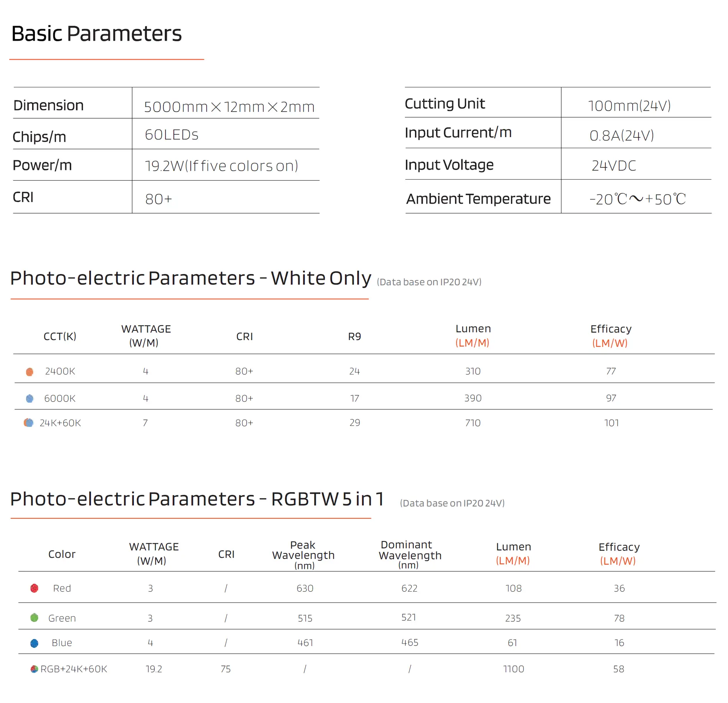Image resolution: width=728 pixels, height=703 pixels.
Task: Click Lumen header in White Only table
Action: (473, 336)
